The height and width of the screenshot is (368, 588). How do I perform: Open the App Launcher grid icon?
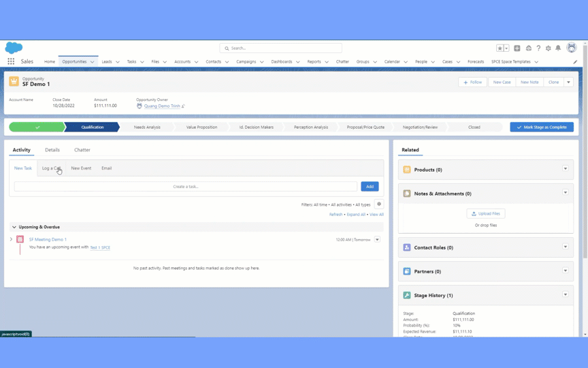[11, 61]
